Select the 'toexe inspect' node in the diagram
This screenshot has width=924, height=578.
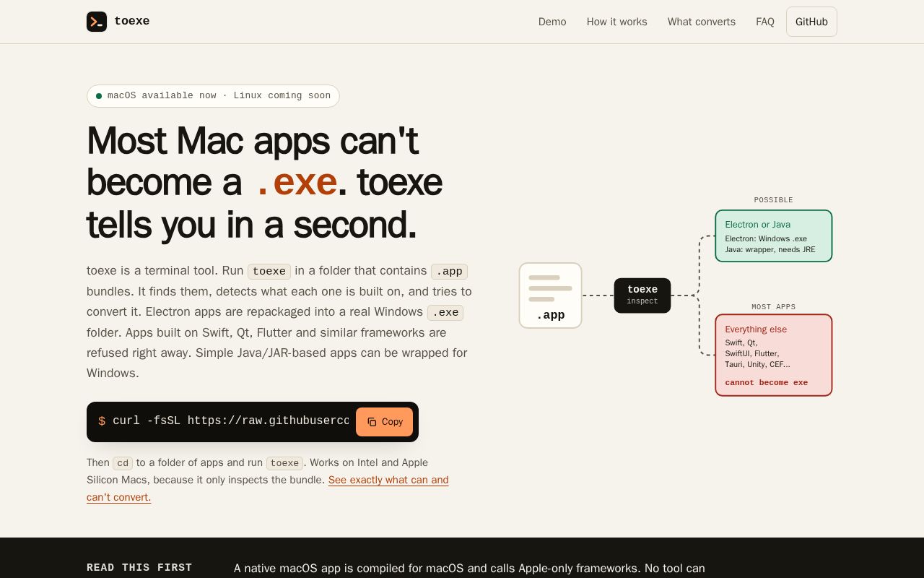pyautogui.click(x=642, y=296)
